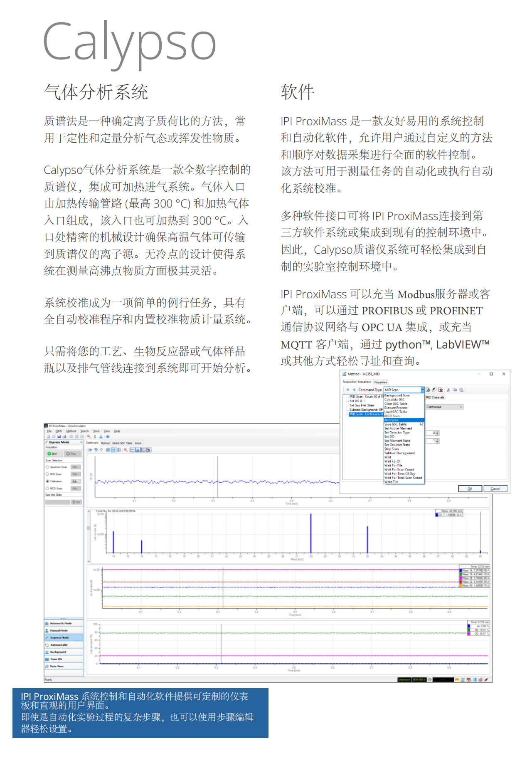Collapse the Express Mode panel with chevrons

[x=81, y=442]
